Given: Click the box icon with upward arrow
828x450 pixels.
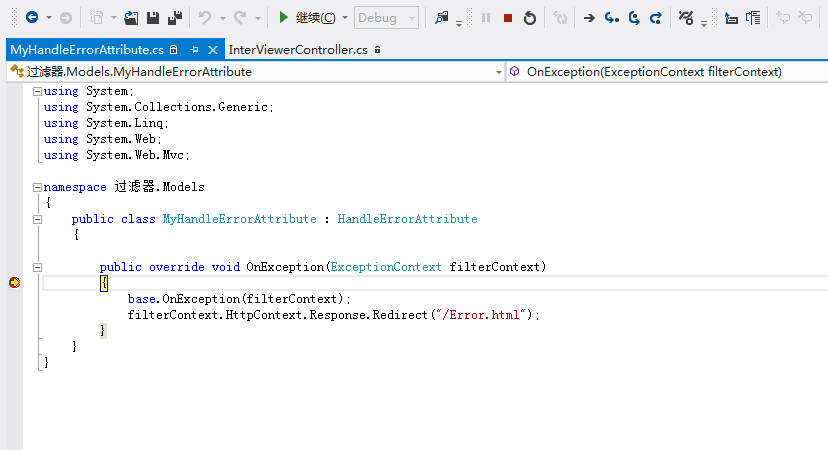Looking at the screenshot, I should (731, 18).
